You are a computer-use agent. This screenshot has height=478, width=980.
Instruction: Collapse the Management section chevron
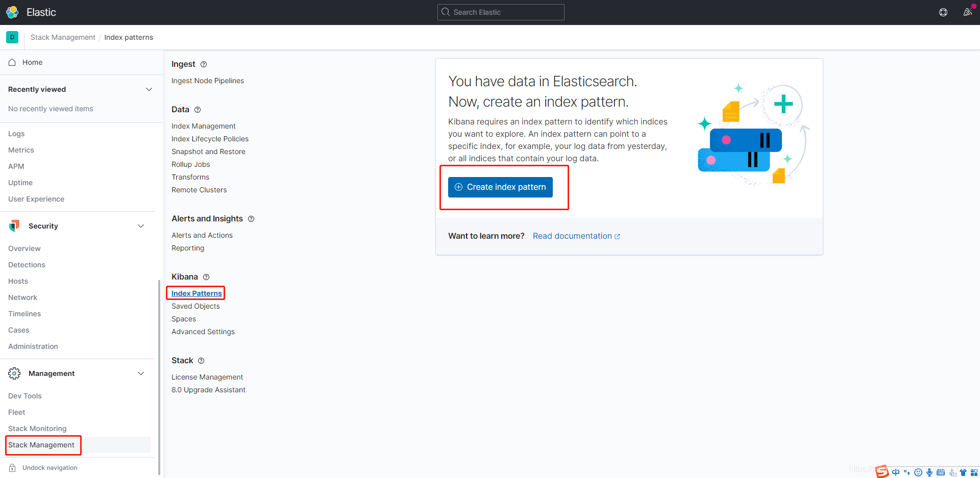point(141,373)
